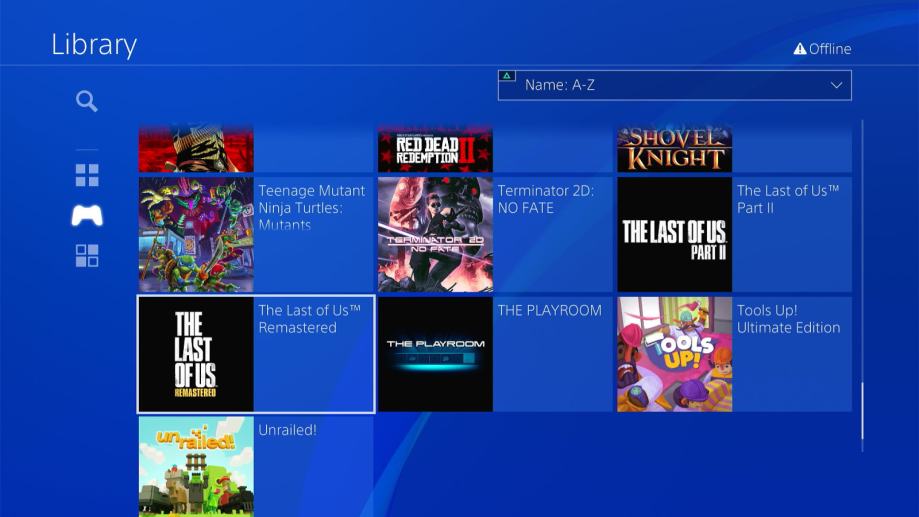Screen dimensions: 919x517
Task: Expand the sort chevron arrow
Action: pos(836,85)
